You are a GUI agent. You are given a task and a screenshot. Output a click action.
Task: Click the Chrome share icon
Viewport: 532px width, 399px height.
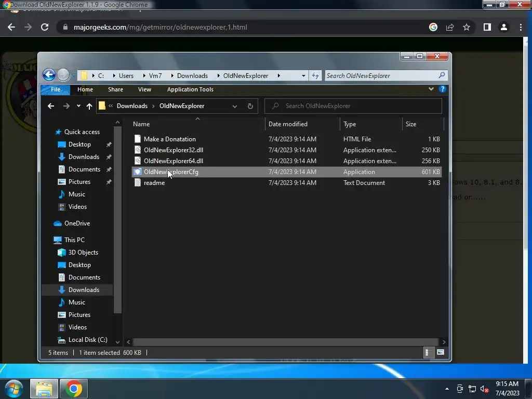pyautogui.click(x=450, y=27)
